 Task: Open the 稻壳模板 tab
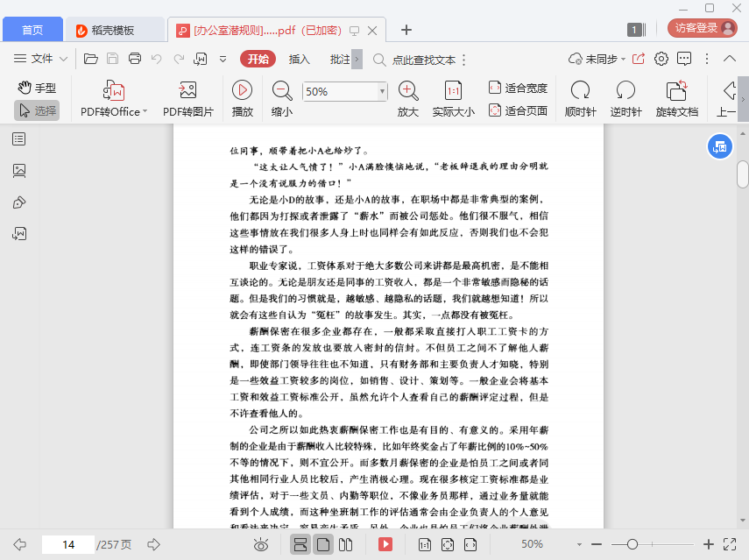(114, 30)
